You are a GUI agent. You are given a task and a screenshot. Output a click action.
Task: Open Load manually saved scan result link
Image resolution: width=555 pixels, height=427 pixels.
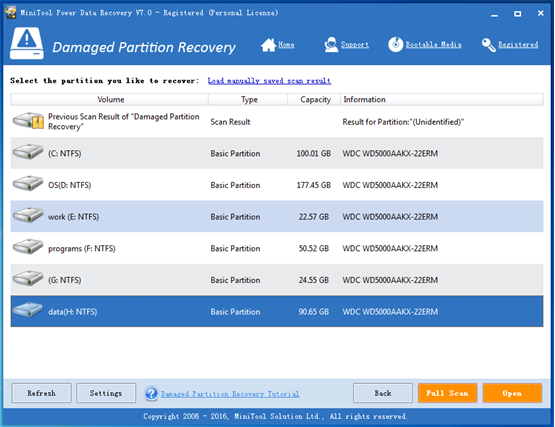[269, 81]
